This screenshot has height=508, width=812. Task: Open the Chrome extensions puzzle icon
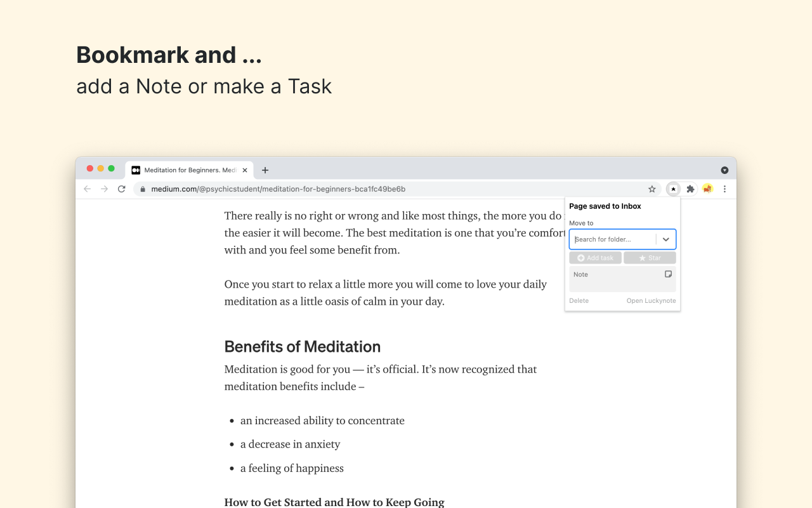[x=690, y=189]
